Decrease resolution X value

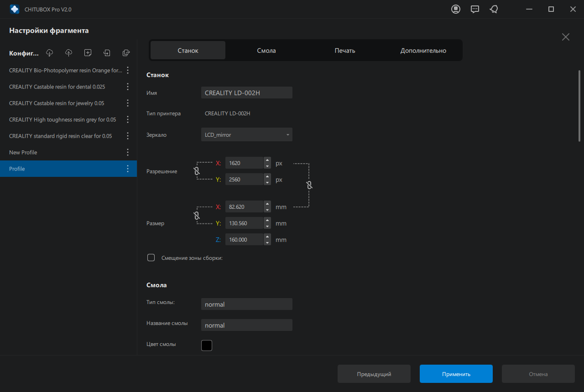[267, 166]
